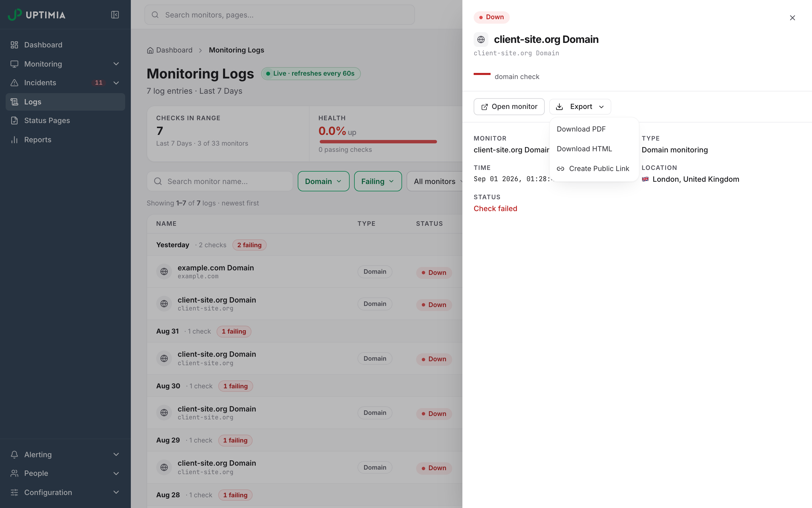This screenshot has width=812, height=508.
Task: Click the UK flag icon by London
Action: point(645,179)
